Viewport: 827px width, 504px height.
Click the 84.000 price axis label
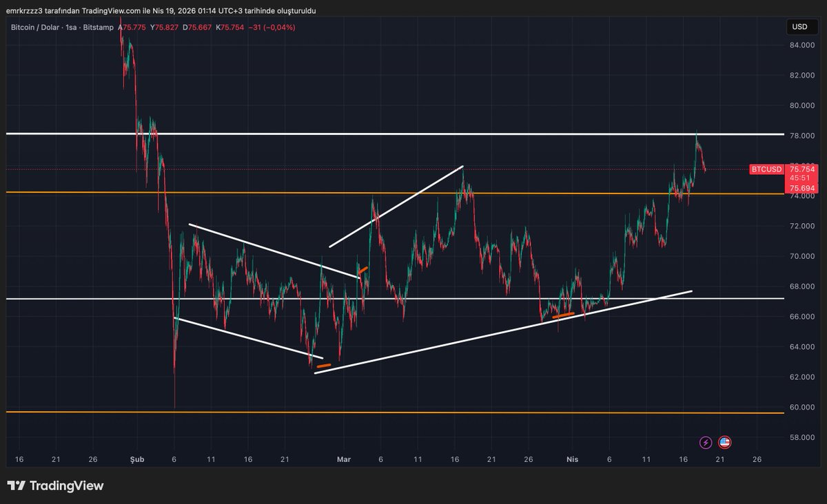[802, 45]
